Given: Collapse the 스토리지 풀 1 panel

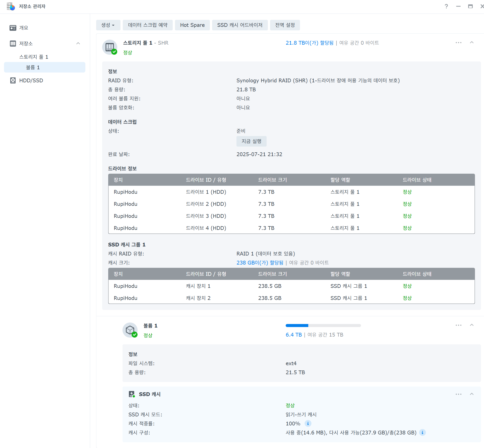Looking at the screenshot, I should (x=472, y=43).
